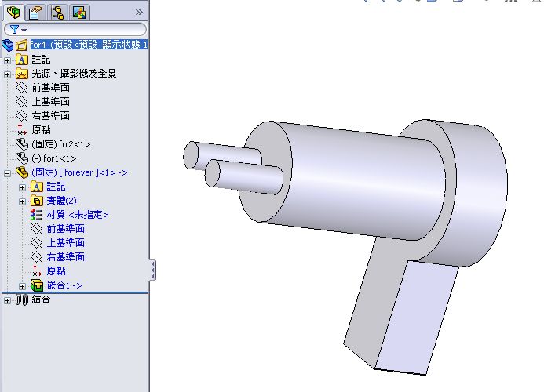Select the (固定) [ forever ]<1> component
Image resolution: width=544 pixels, height=392 pixels.
coord(79,172)
